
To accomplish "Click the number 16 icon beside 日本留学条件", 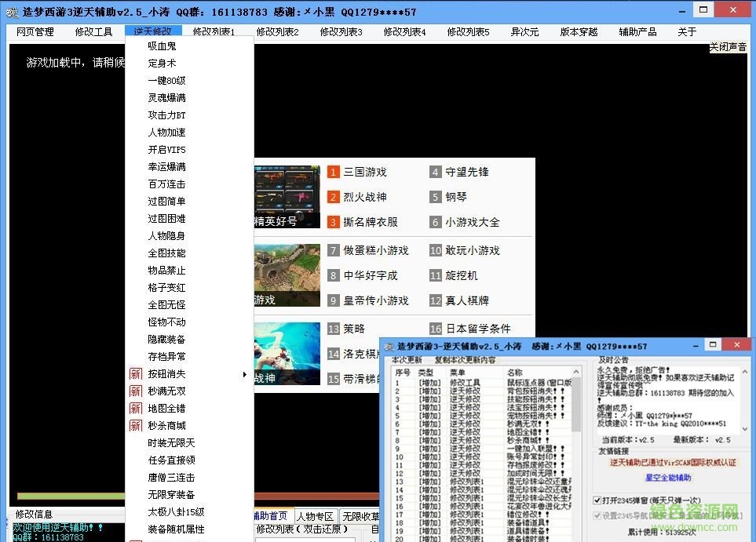I will (x=436, y=328).
